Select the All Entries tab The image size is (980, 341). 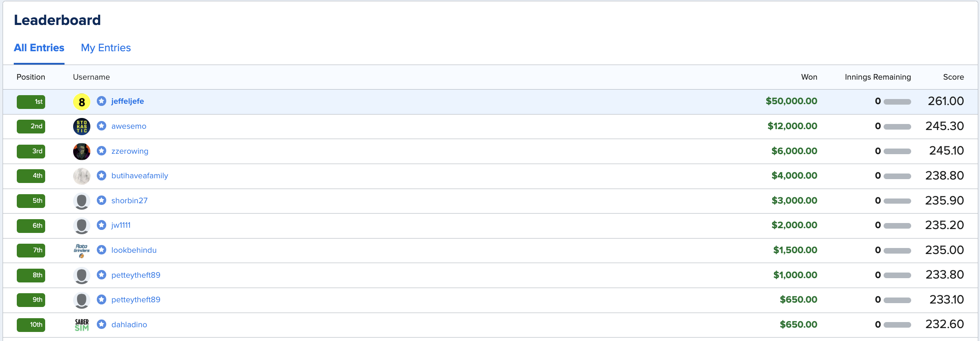tap(39, 48)
